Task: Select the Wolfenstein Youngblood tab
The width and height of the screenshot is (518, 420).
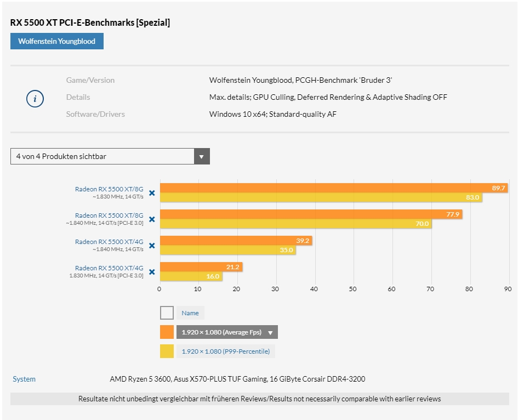Action: click(x=56, y=41)
